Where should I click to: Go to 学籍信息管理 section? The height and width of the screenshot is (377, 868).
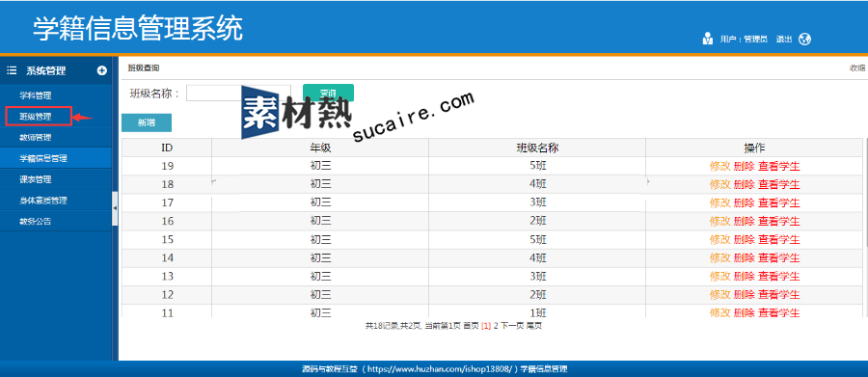tap(43, 158)
